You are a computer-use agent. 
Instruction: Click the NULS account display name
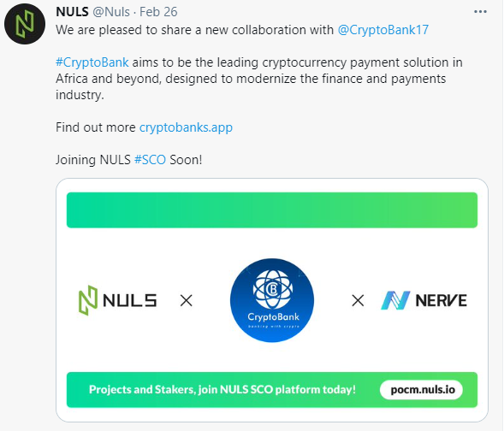(x=72, y=12)
